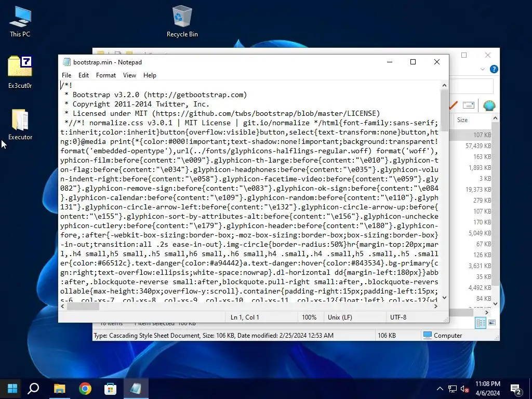The width and height of the screenshot is (532, 399).
Task: Show hidden system tray icons
Action: click(440, 389)
